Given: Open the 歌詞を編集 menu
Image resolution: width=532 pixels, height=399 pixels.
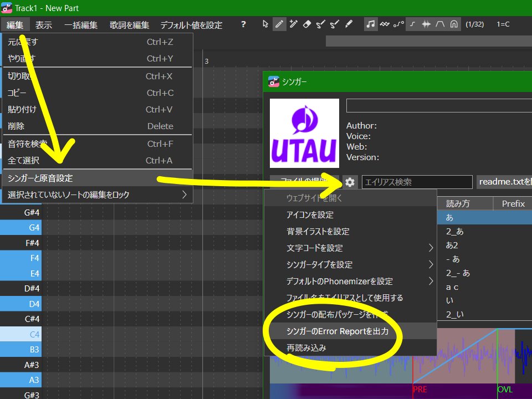Looking at the screenshot, I should [x=129, y=25].
